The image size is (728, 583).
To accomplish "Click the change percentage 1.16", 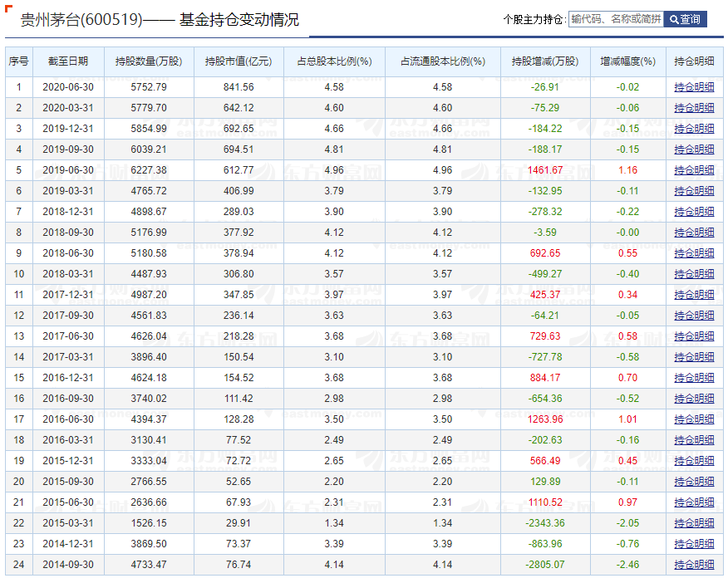I will coord(627,170).
